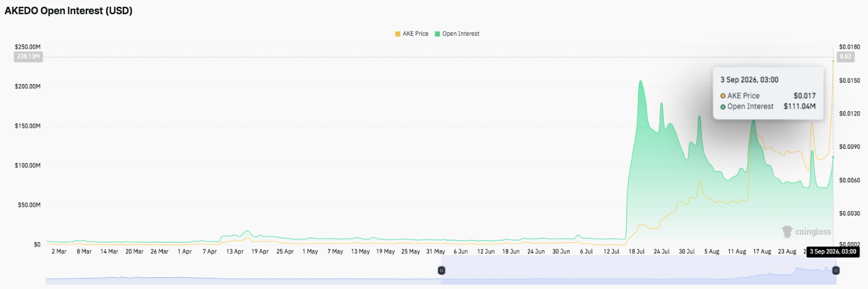The image size is (868, 289).
Task: Click the 14 Mar date label
Action: 109,251
